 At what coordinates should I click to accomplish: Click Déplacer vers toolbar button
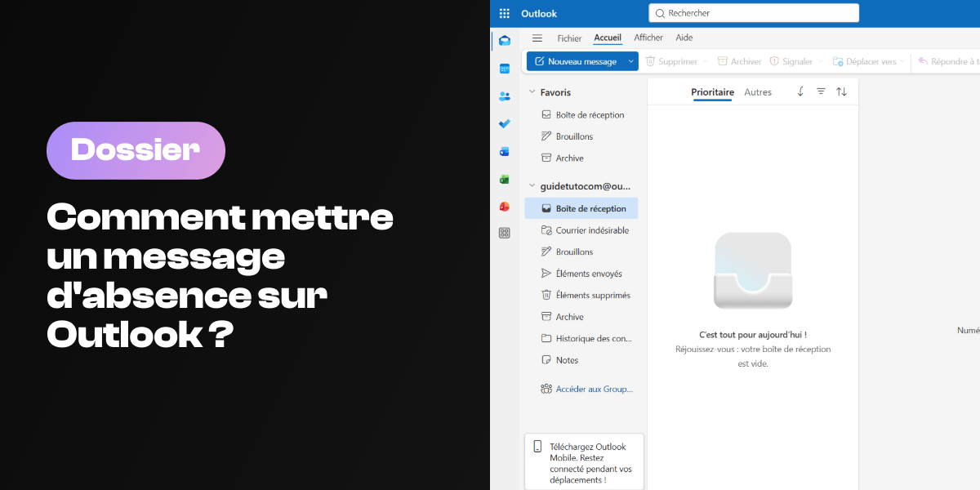[864, 61]
